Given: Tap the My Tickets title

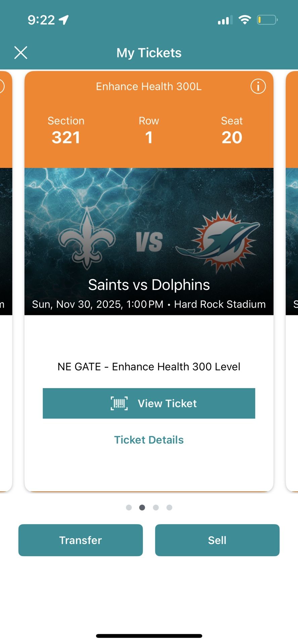Looking at the screenshot, I should 149,53.
